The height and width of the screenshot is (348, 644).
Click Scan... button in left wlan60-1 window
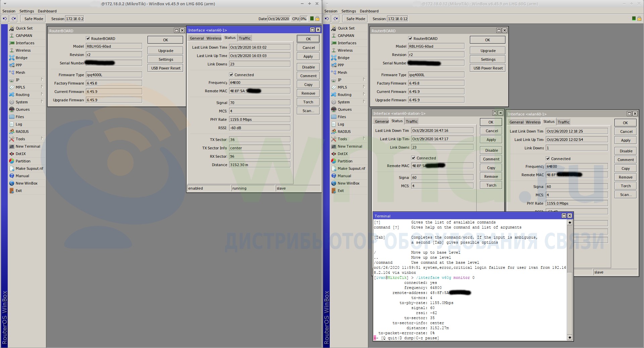(x=308, y=111)
